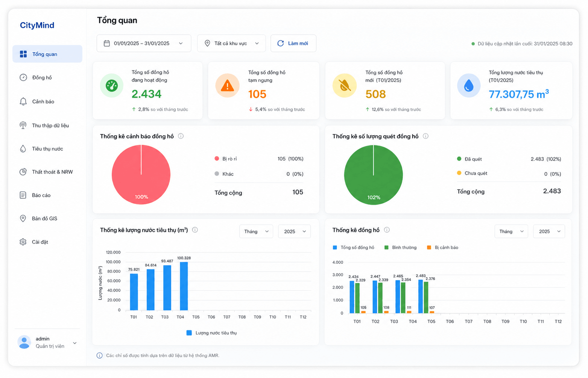
Task: Click the Quản trị viên role text
Action: click(50, 346)
